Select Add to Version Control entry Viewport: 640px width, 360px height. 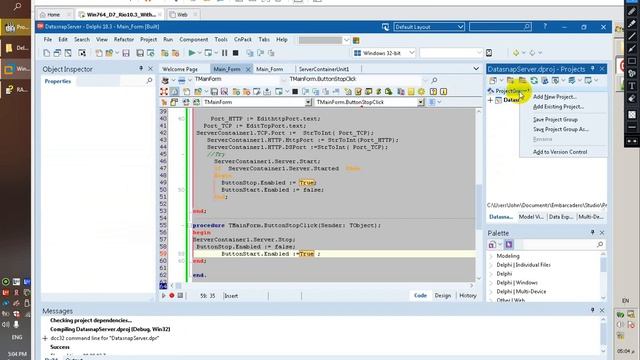pyautogui.click(x=560, y=152)
